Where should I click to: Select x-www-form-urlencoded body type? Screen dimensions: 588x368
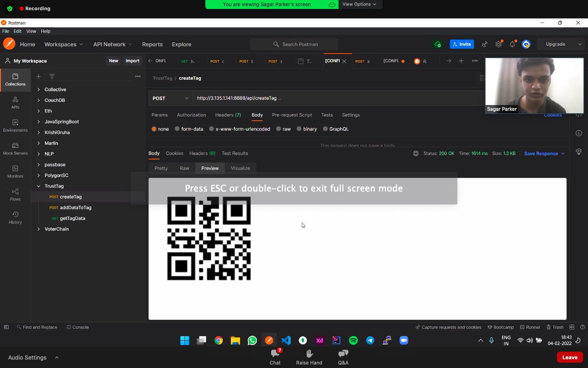click(x=240, y=129)
